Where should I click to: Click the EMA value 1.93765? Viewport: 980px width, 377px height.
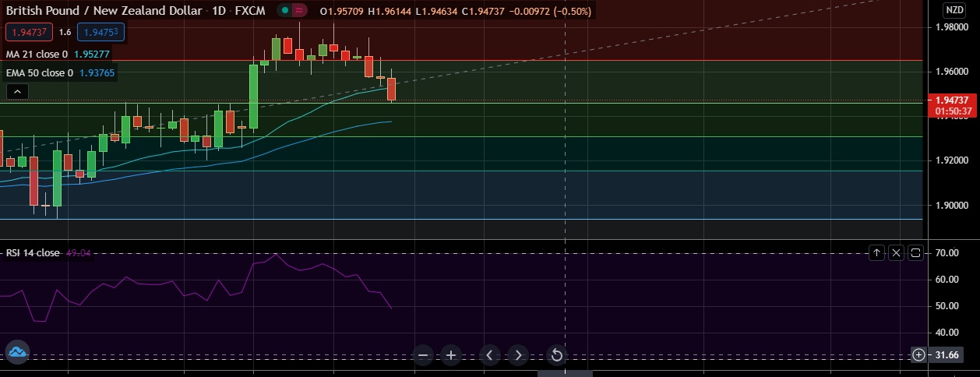pos(97,73)
